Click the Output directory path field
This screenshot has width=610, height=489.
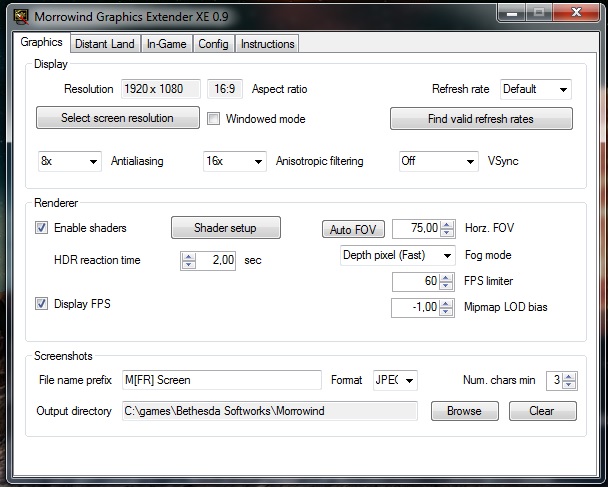click(270, 411)
